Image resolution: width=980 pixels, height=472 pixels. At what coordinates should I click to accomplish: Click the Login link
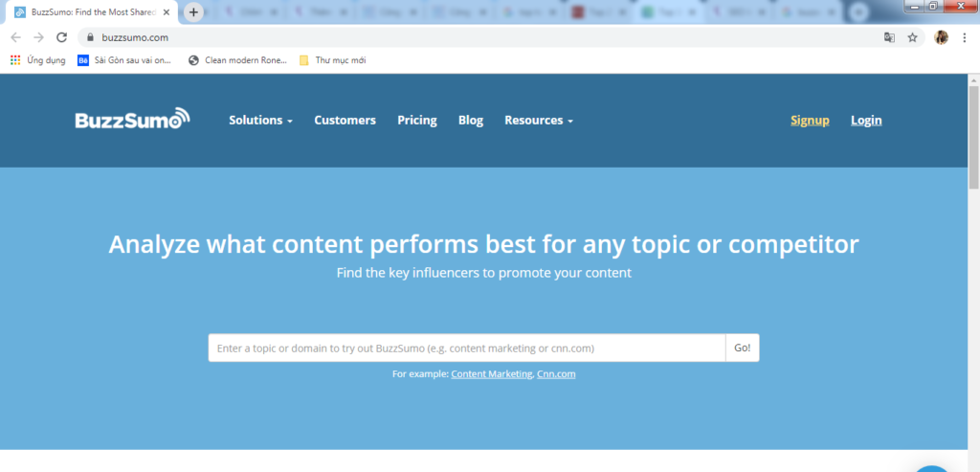pyautogui.click(x=866, y=120)
